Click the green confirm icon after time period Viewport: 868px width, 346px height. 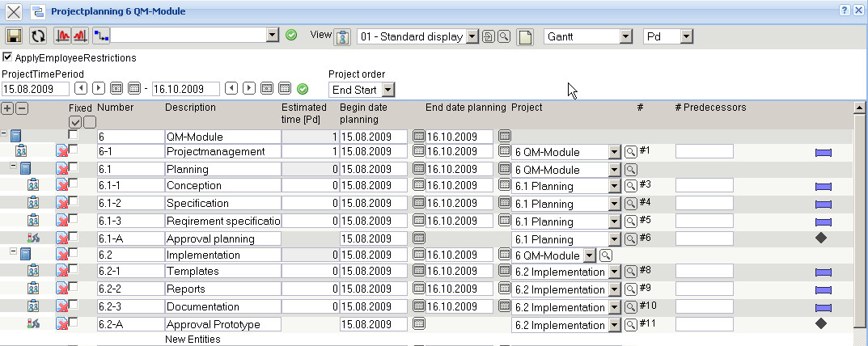(303, 89)
